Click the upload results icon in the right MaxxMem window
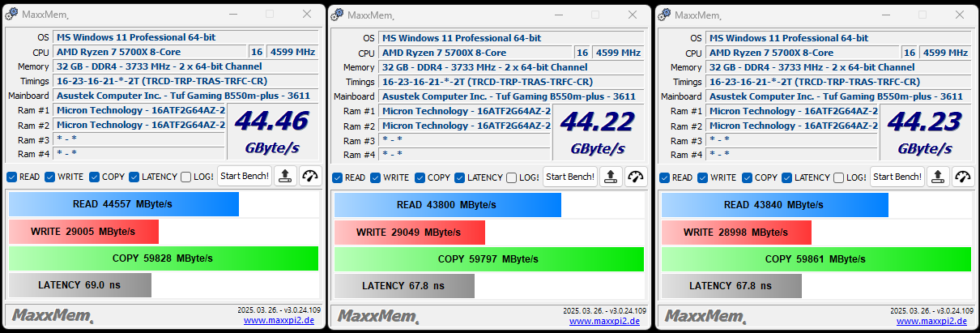Viewport: 980px width, 333px height. coord(938,177)
